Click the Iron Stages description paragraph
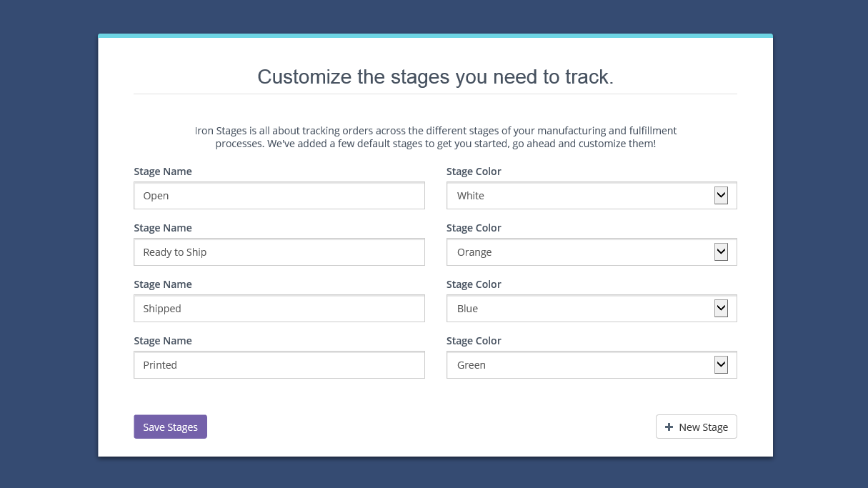The image size is (868, 488). pyautogui.click(x=435, y=137)
